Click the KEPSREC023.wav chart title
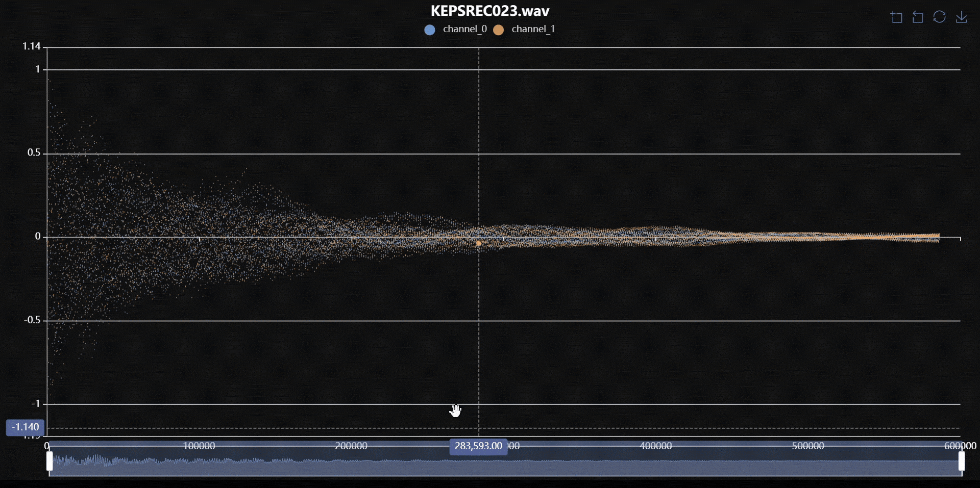The width and height of the screenshot is (980, 488). [490, 11]
